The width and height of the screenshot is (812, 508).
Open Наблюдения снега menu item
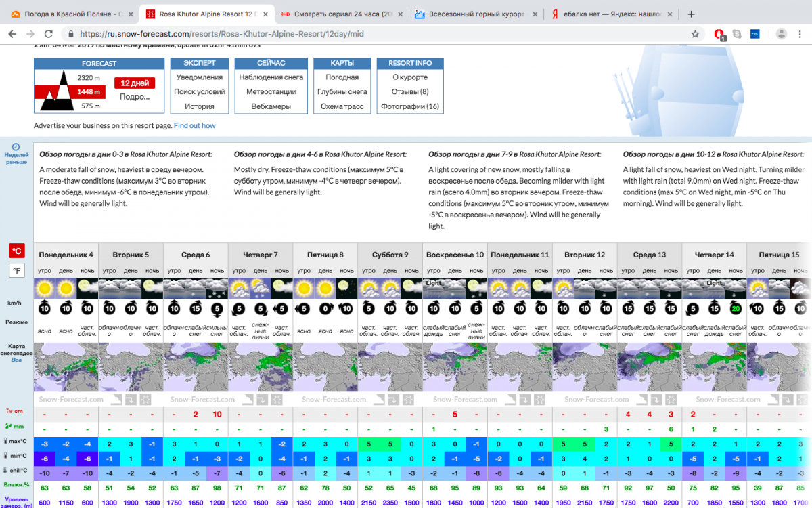click(271, 77)
